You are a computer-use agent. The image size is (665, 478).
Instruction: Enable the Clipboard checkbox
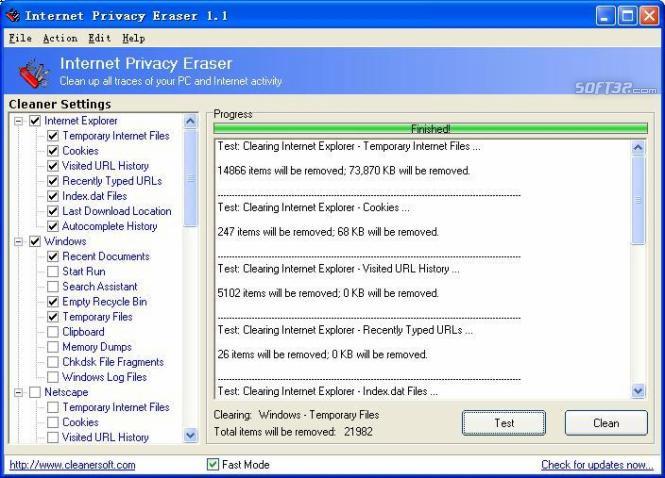53,332
